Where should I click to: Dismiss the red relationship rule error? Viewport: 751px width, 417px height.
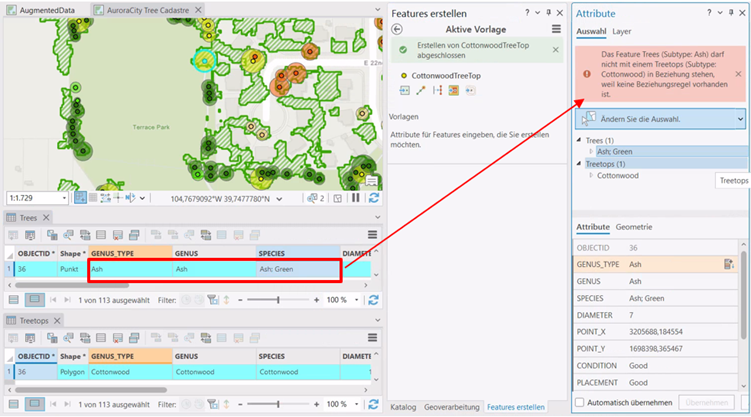click(x=738, y=74)
